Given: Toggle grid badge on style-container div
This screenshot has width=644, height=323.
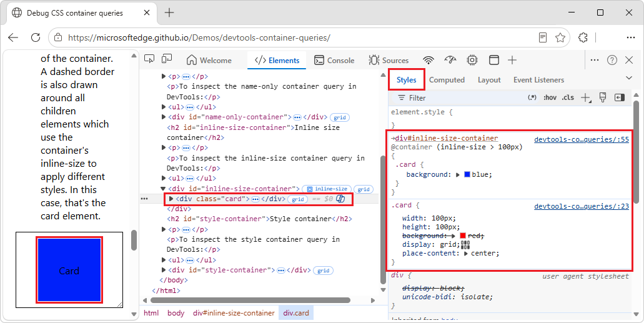Looking at the screenshot, I should tap(323, 271).
